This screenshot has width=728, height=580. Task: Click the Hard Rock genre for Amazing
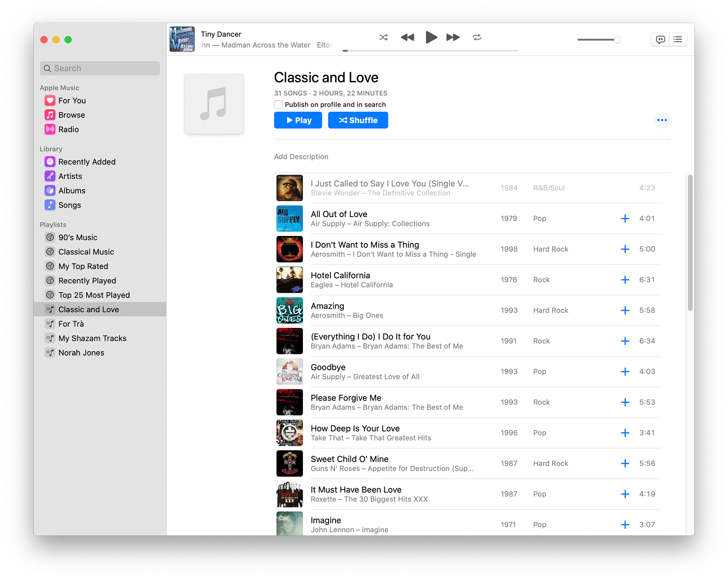click(551, 310)
